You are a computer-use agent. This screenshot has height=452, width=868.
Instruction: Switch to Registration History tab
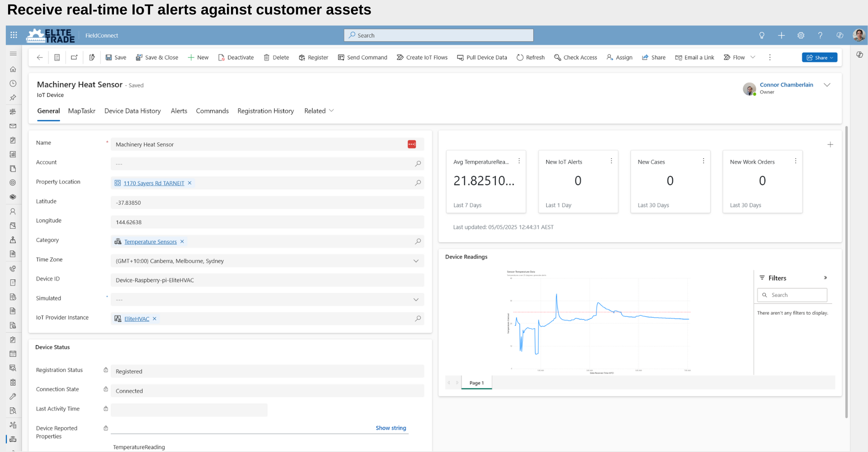point(266,111)
